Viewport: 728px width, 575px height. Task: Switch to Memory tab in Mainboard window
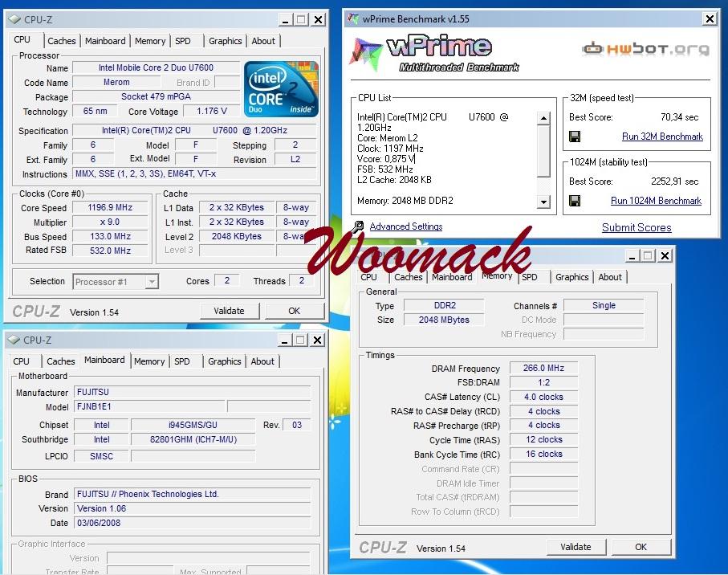[149, 361]
